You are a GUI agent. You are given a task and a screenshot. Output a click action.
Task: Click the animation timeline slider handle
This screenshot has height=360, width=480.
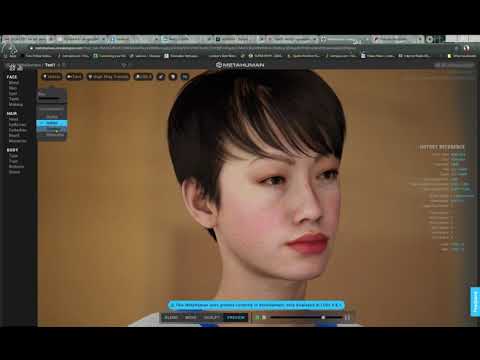323,317
